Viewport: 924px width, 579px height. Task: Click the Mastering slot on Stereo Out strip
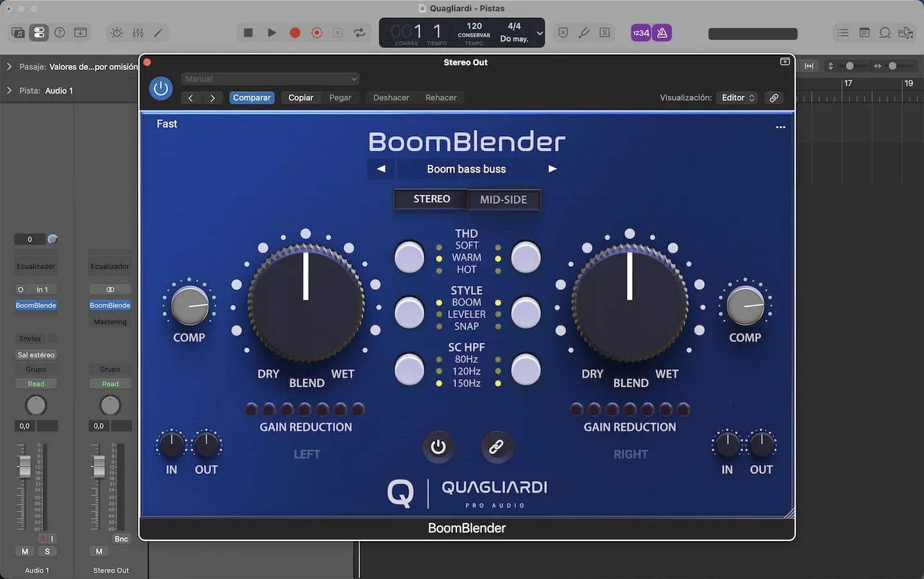click(x=110, y=322)
